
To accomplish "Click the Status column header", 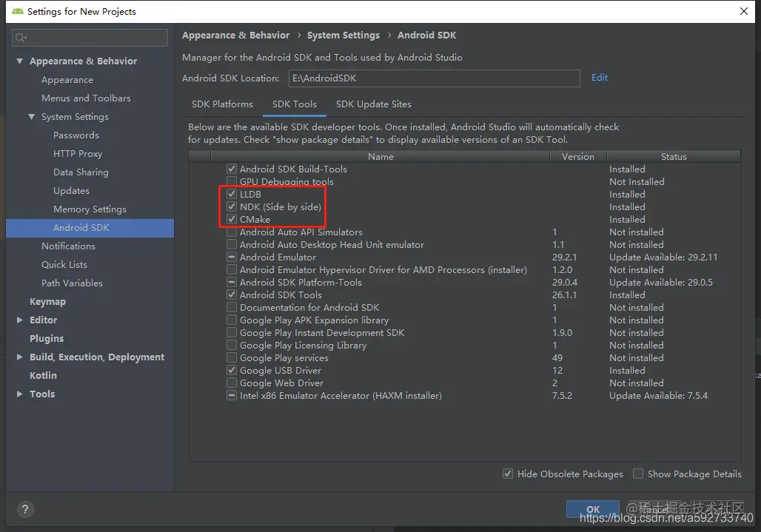I will pos(674,157).
